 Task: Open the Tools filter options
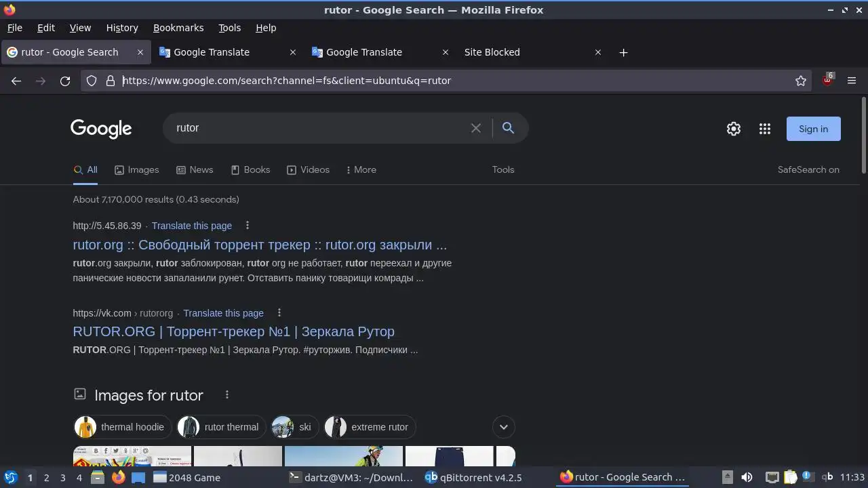(503, 170)
